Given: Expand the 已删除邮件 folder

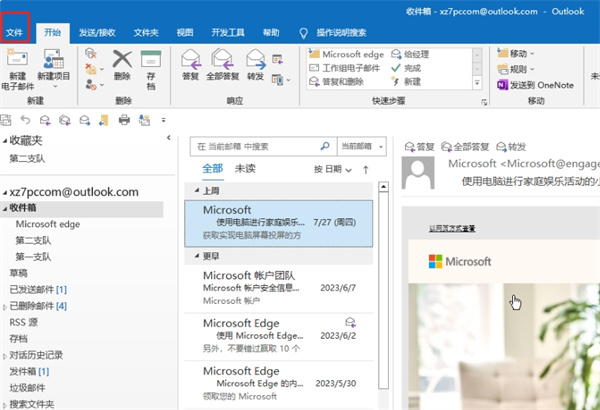Looking at the screenshot, I should tap(5, 307).
